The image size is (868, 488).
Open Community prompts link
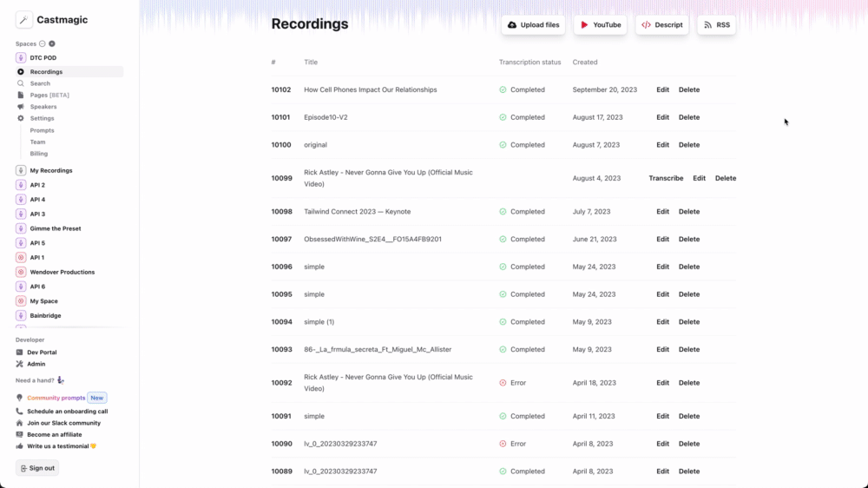(x=56, y=398)
